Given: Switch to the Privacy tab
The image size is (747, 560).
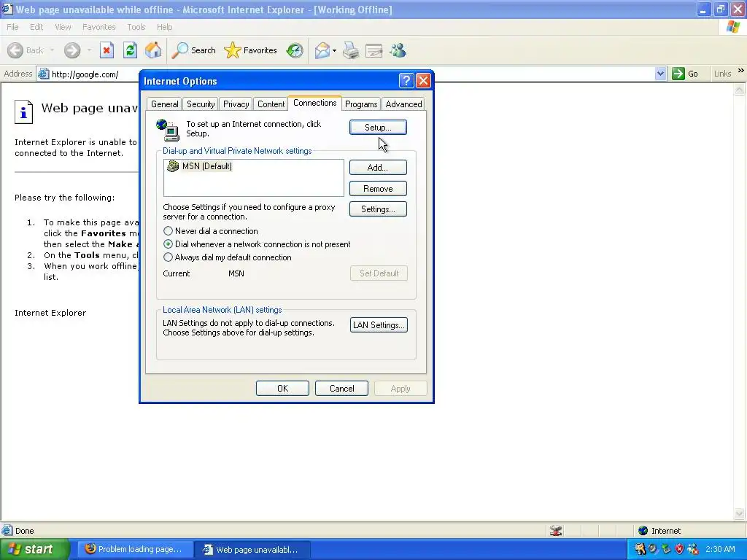Looking at the screenshot, I should point(236,104).
